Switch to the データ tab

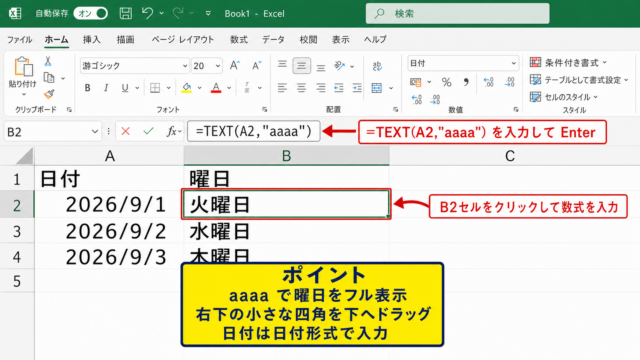[273, 40]
